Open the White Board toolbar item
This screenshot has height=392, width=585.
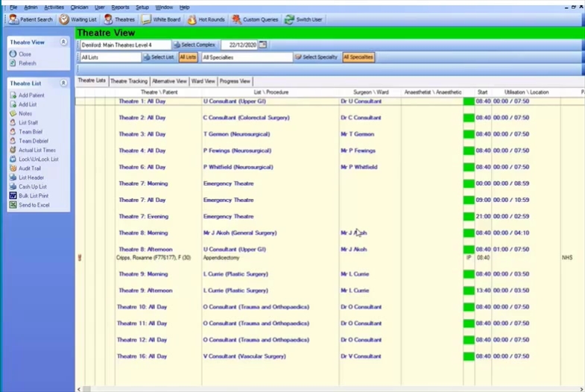[161, 19]
